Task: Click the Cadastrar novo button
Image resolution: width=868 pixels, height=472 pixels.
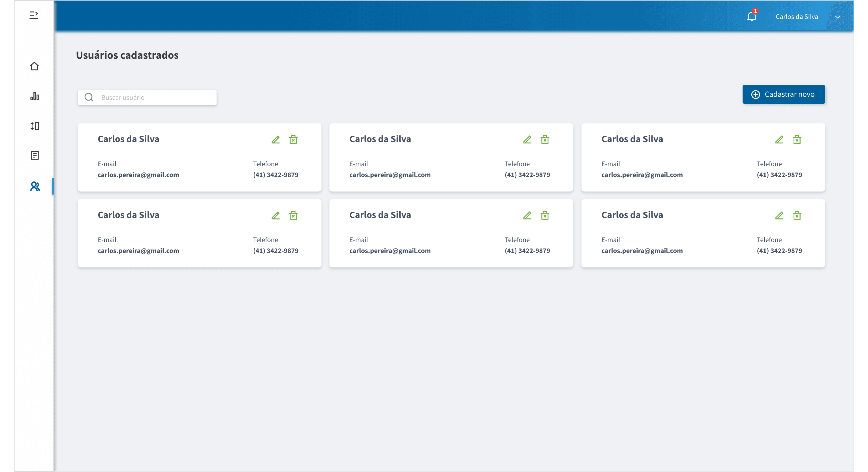Action: pyautogui.click(x=783, y=94)
